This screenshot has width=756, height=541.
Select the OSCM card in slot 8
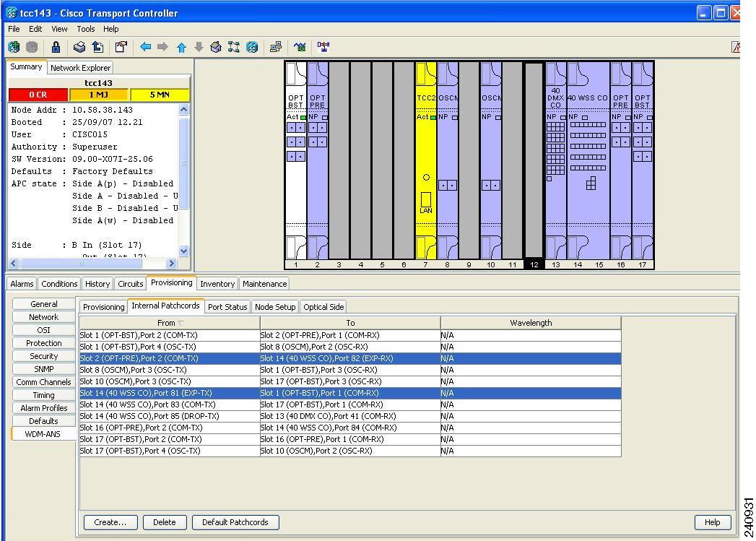coord(448,160)
